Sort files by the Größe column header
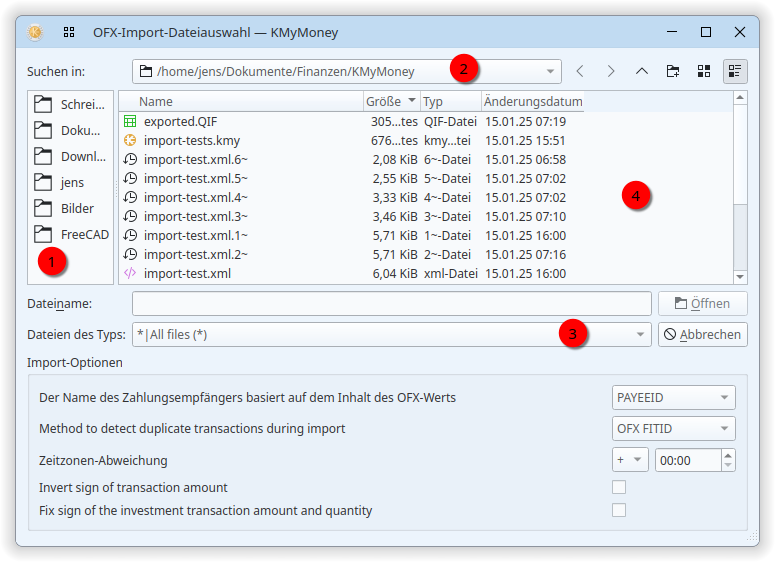775x562 pixels. coord(391,101)
